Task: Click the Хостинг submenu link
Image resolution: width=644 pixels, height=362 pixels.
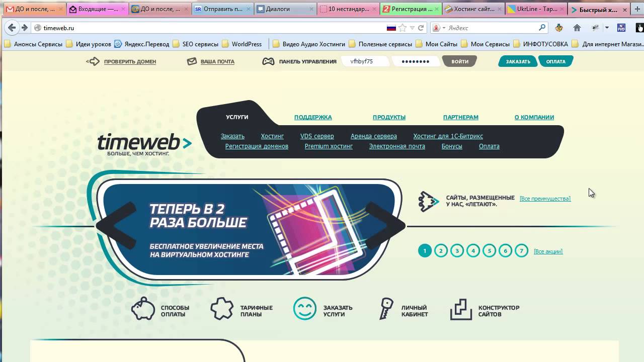Action: [272, 136]
